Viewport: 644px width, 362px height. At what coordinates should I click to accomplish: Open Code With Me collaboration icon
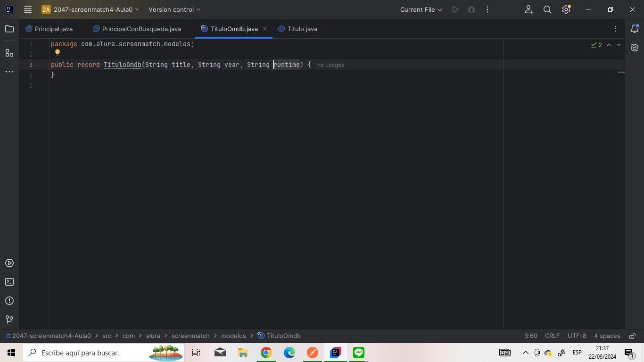(528, 9)
